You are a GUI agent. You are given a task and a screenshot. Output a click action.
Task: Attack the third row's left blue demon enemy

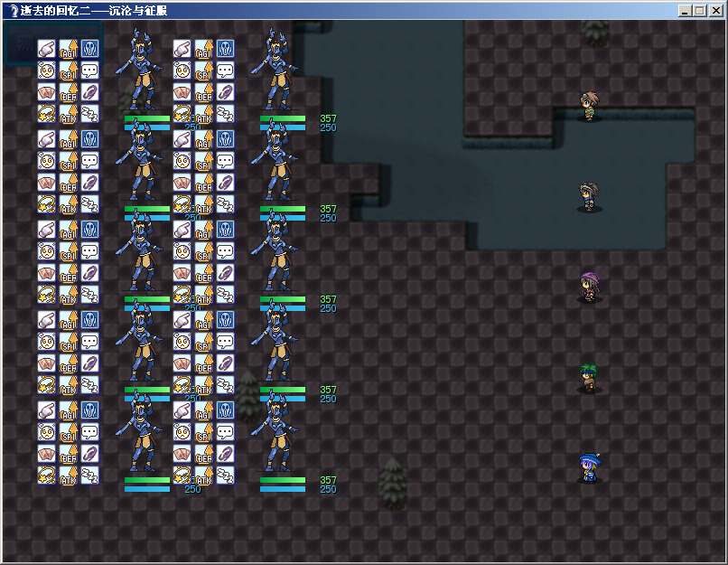pos(139,251)
